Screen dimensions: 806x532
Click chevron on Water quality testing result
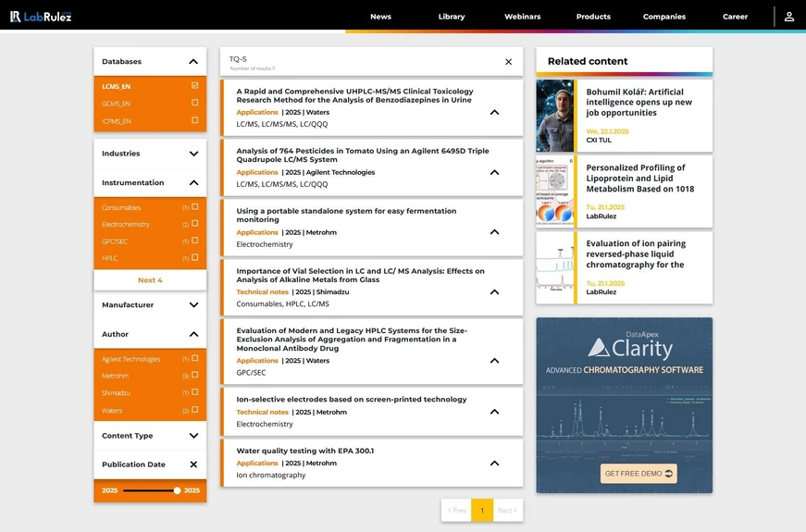494,464
